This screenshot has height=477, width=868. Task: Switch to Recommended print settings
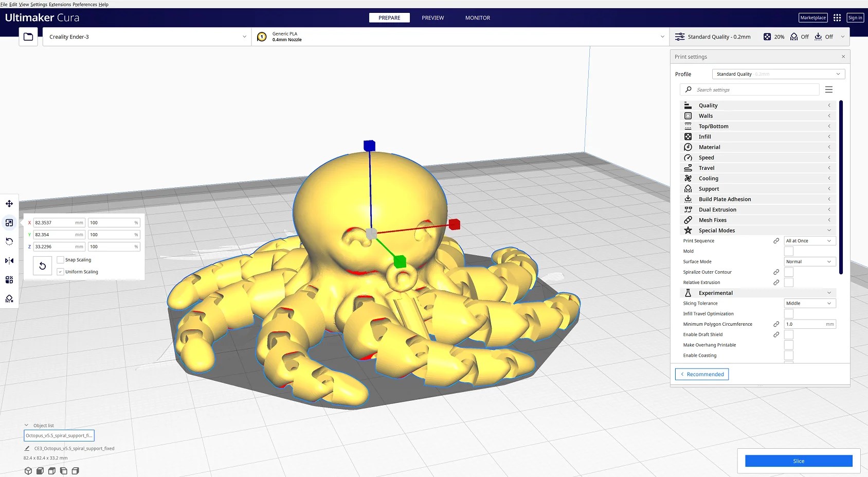pos(702,374)
